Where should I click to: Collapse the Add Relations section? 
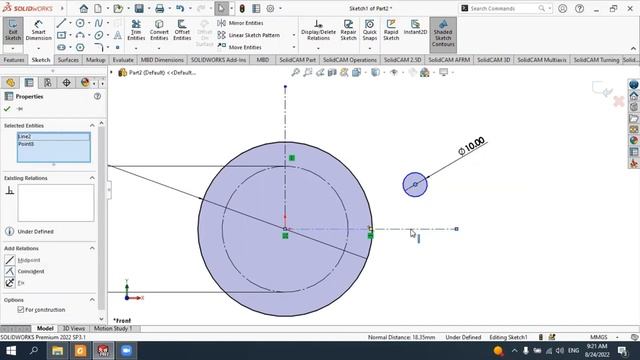coord(92,248)
